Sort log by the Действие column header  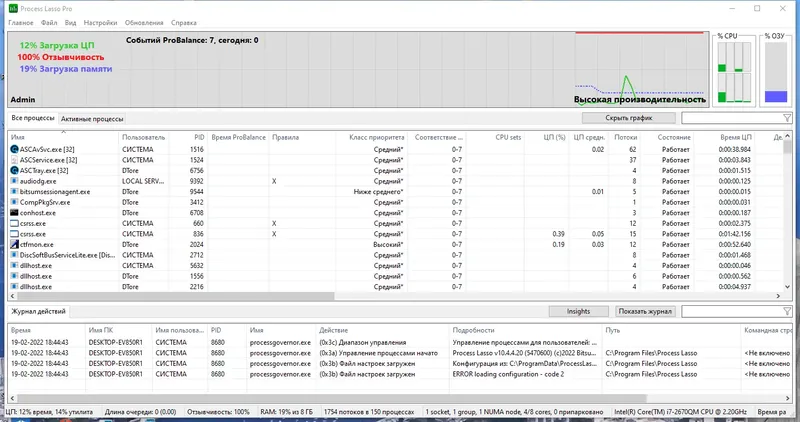point(383,330)
